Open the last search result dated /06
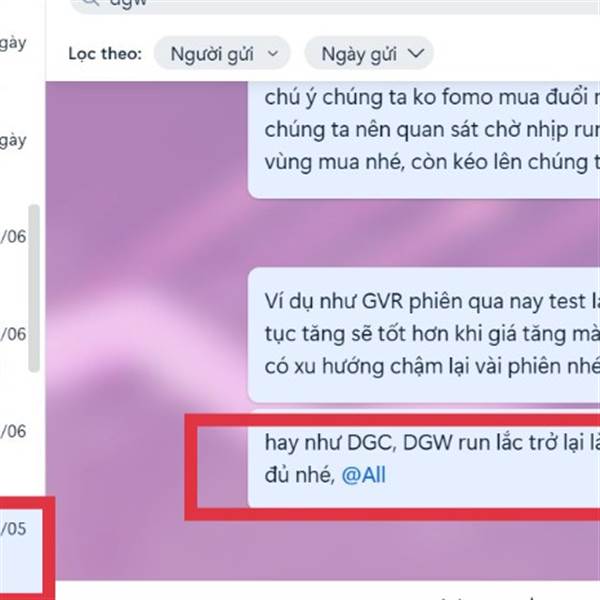 [13, 431]
